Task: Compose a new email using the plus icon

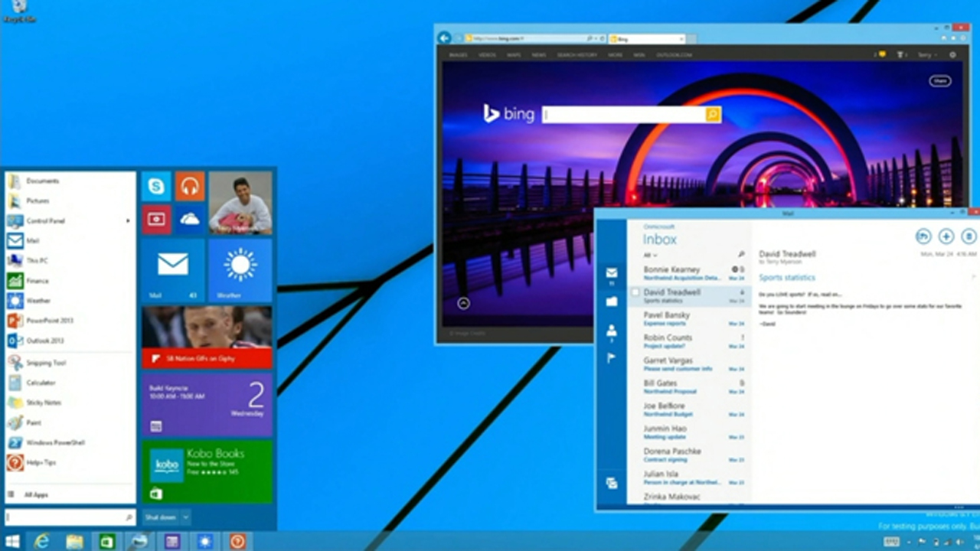Action: click(946, 236)
